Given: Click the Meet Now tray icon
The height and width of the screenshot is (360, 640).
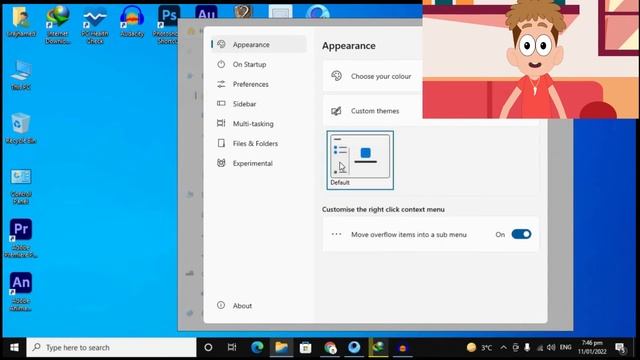Looking at the screenshot, I should pyautogui.click(x=516, y=347).
